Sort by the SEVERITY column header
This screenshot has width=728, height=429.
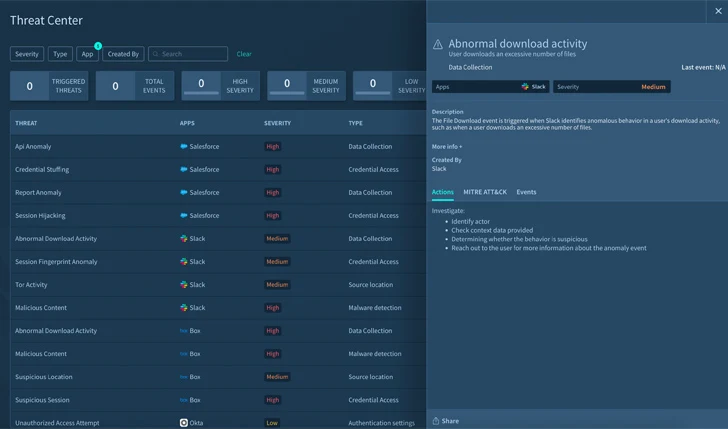[x=277, y=123]
